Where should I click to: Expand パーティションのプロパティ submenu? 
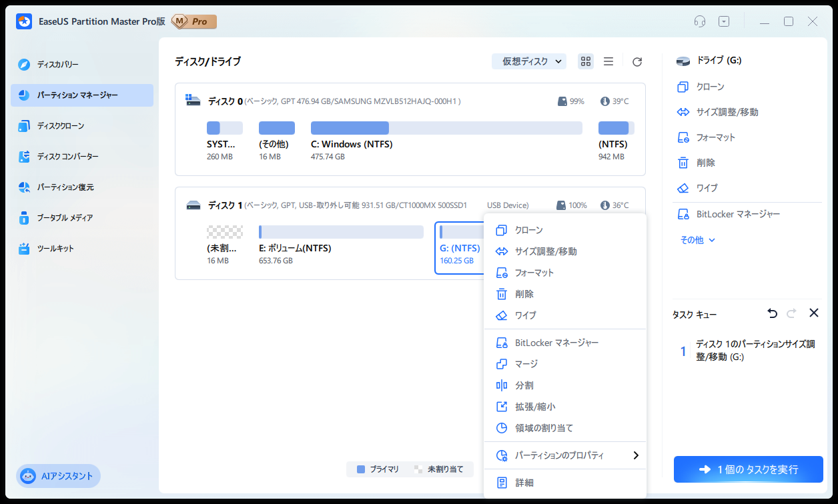(x=565, y=455)
